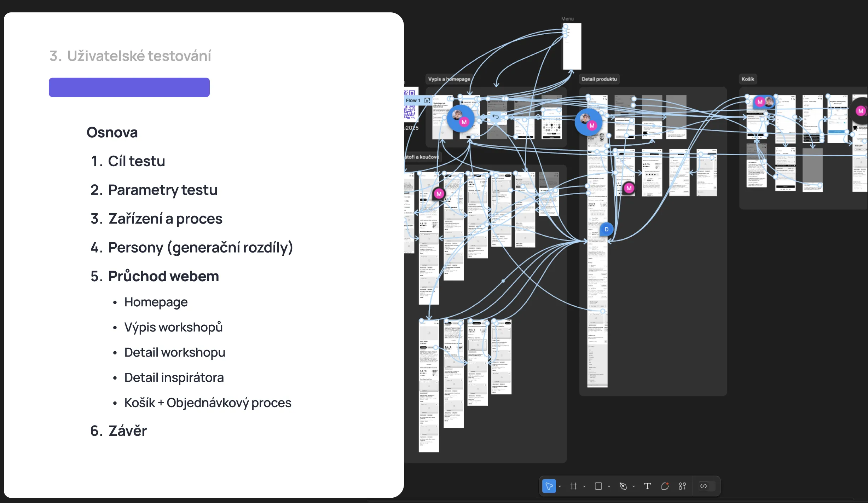Expand the Frame tool options chevron
This screenshot has height=503, width=868.
pos(584,486)
